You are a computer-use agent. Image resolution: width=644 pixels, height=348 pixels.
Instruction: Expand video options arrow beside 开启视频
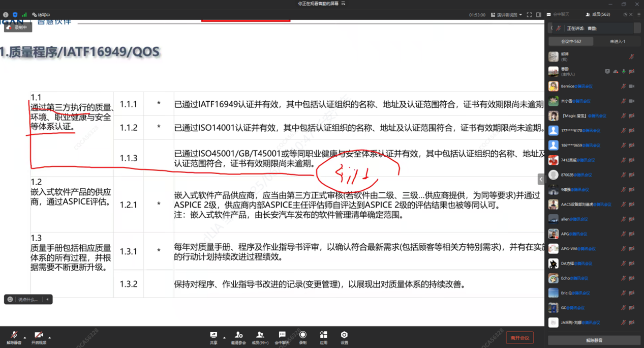pos(50,337)
